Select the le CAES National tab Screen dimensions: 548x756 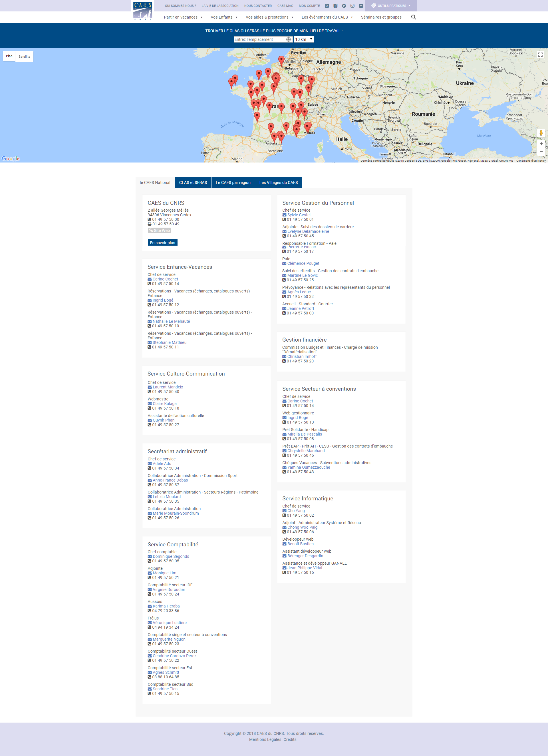pyautogui.click(x=155, y=182)
